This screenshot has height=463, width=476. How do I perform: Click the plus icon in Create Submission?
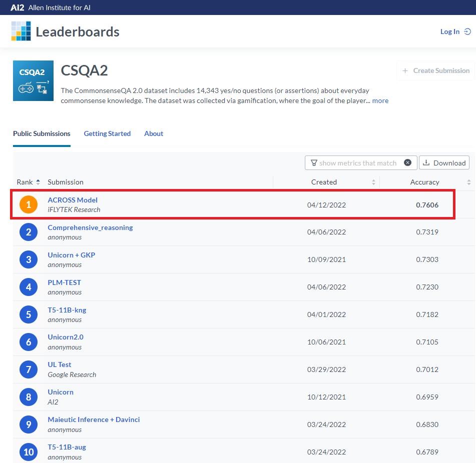point(405,70)
